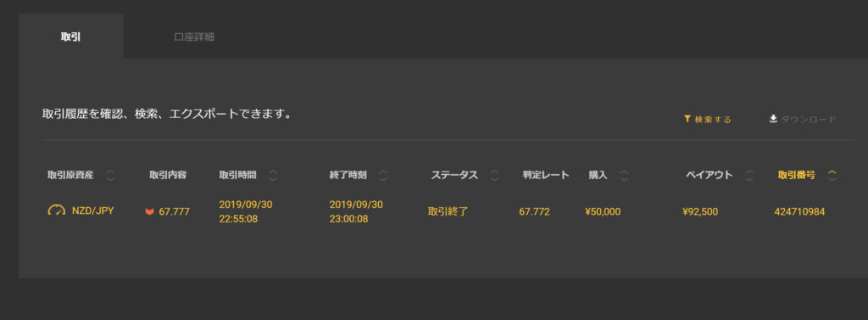Sort by 購入 column arrows
The image size is (868, 320).
pos(624,176)
